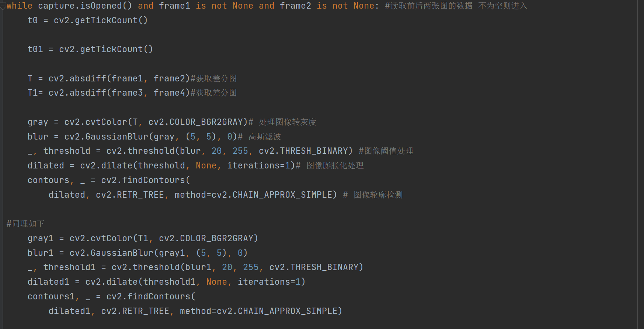Screen dimensions: 644x329
Task: Click the 'contours' variable name
Action: coord(48,180)
